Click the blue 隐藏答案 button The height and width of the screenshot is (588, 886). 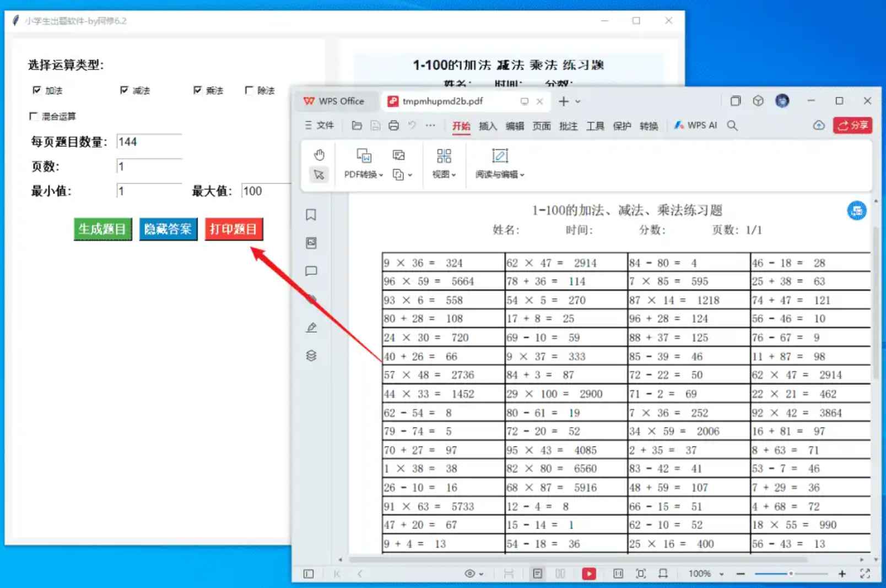tap(168, 229)
